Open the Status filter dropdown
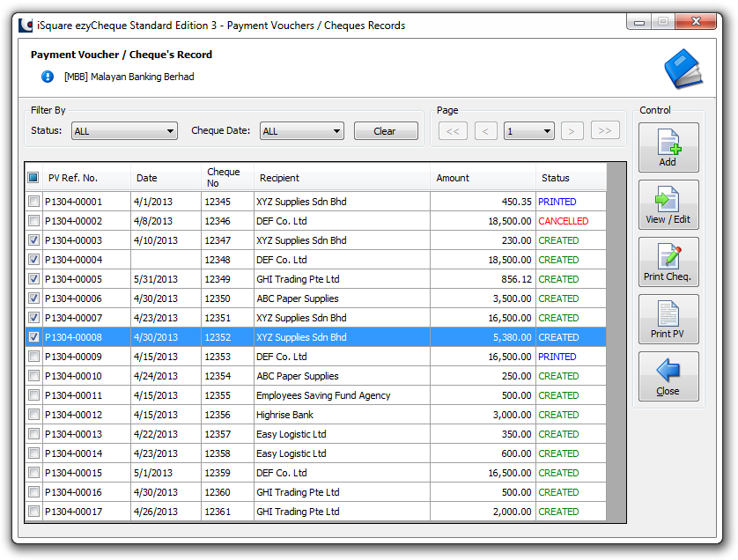This screenshot has height=560, width=738. click(x=124, y=131)
